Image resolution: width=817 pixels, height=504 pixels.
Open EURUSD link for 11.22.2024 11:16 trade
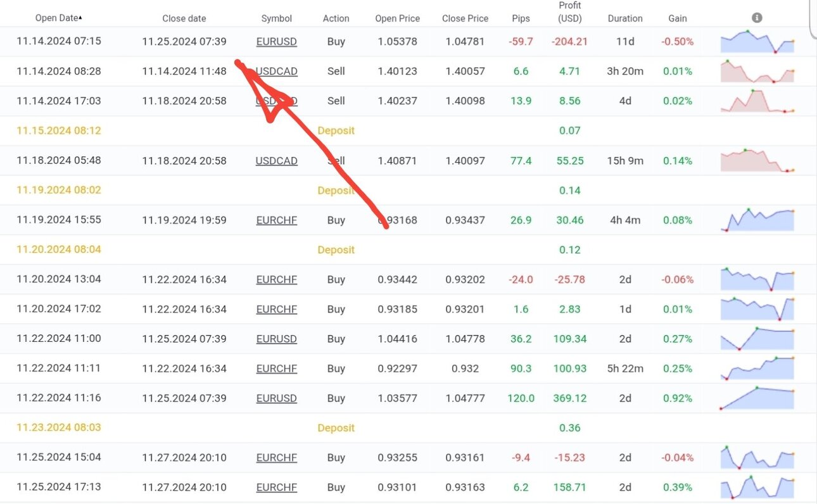tap(277, 398)
